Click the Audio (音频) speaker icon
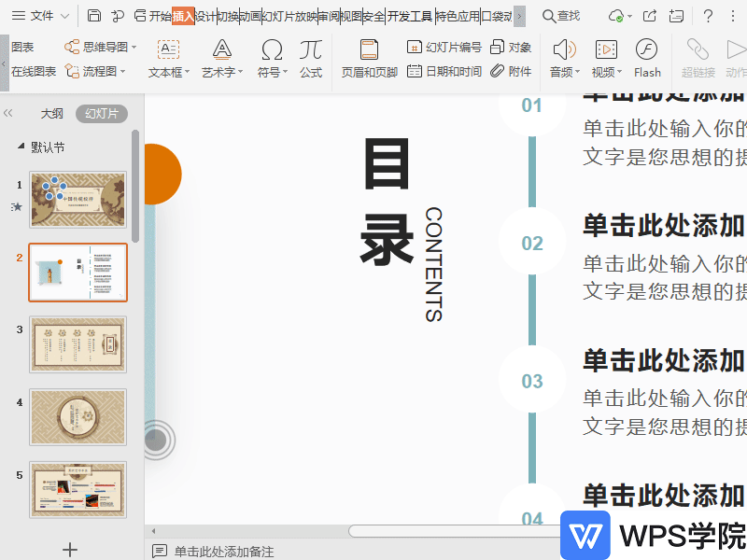 point(563,50)
